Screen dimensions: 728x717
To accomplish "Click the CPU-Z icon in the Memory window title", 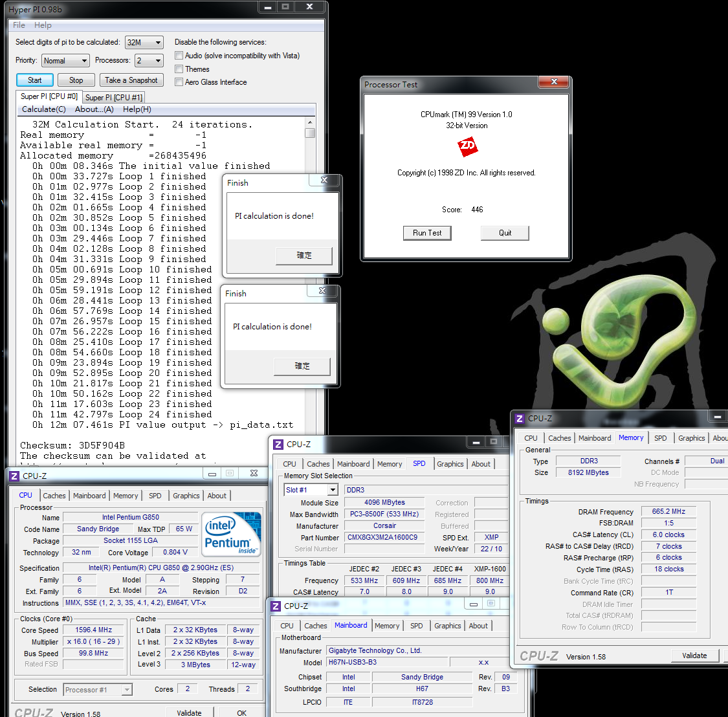I will 520,419.
